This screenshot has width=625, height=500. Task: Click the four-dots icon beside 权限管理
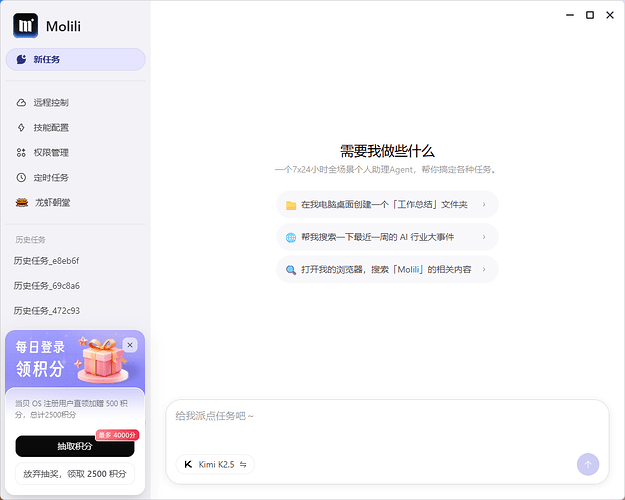[21, 152]
